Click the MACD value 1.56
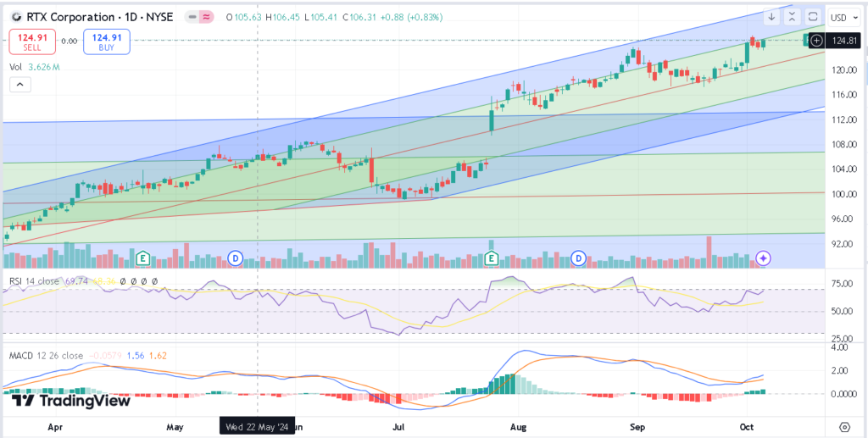 (136, 356)
